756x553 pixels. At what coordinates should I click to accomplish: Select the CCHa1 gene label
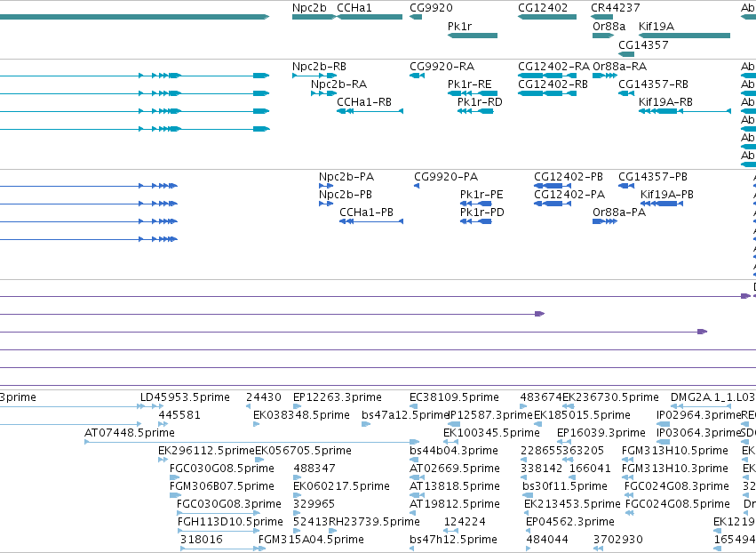354,8
